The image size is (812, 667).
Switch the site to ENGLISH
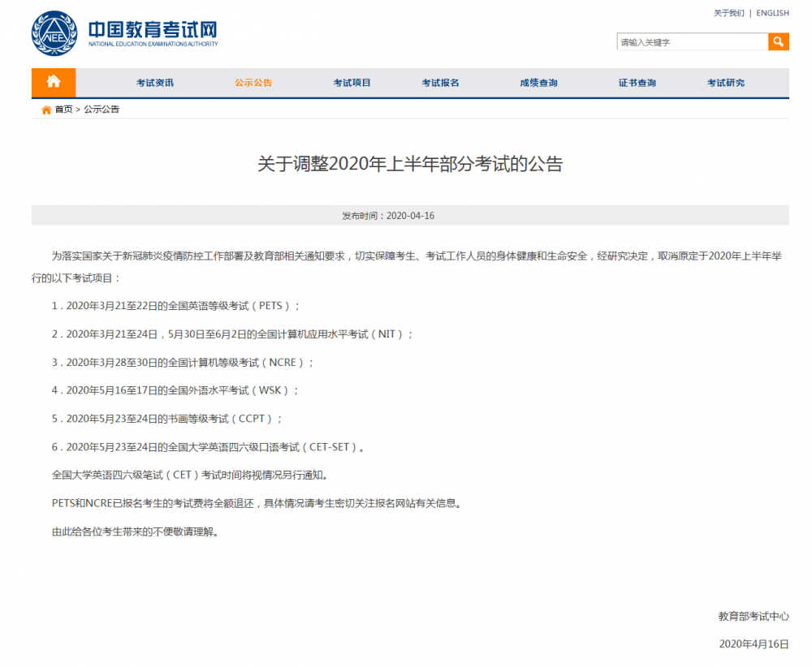pos(772,13)
